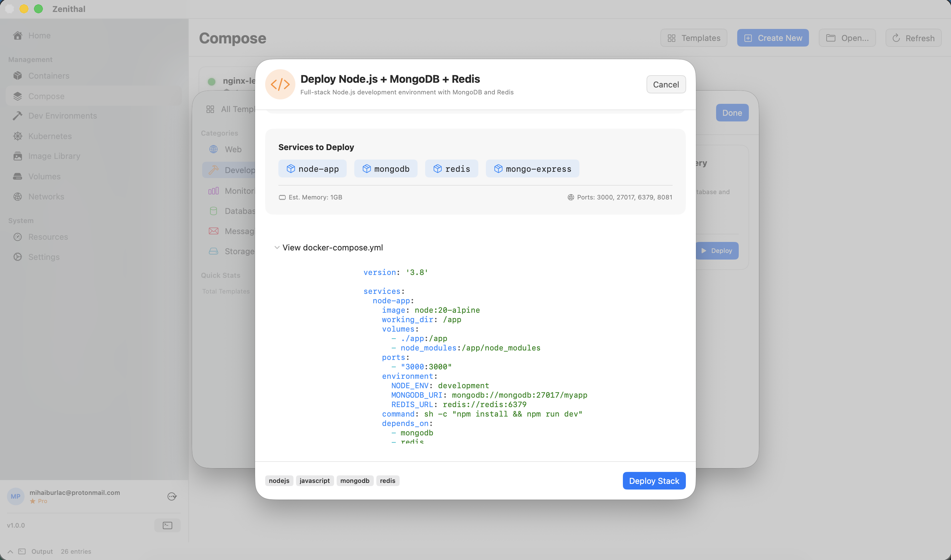Screen dimensions: 951x560
Task: Click the nodejs tag in the dialog footer
Action: pyautogui.click(x=279, y=480)
